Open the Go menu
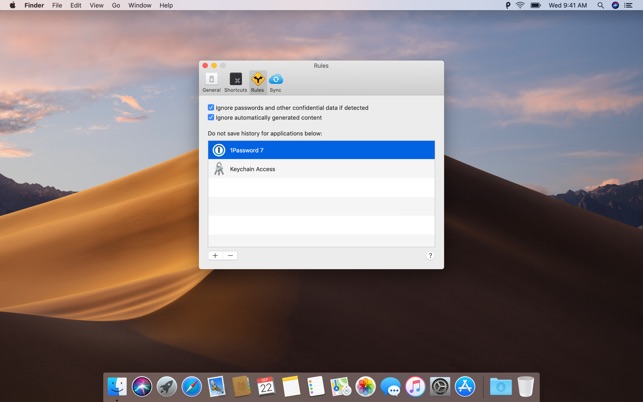The height and width of the screenshot is (402, 643). tap(116, 5)
